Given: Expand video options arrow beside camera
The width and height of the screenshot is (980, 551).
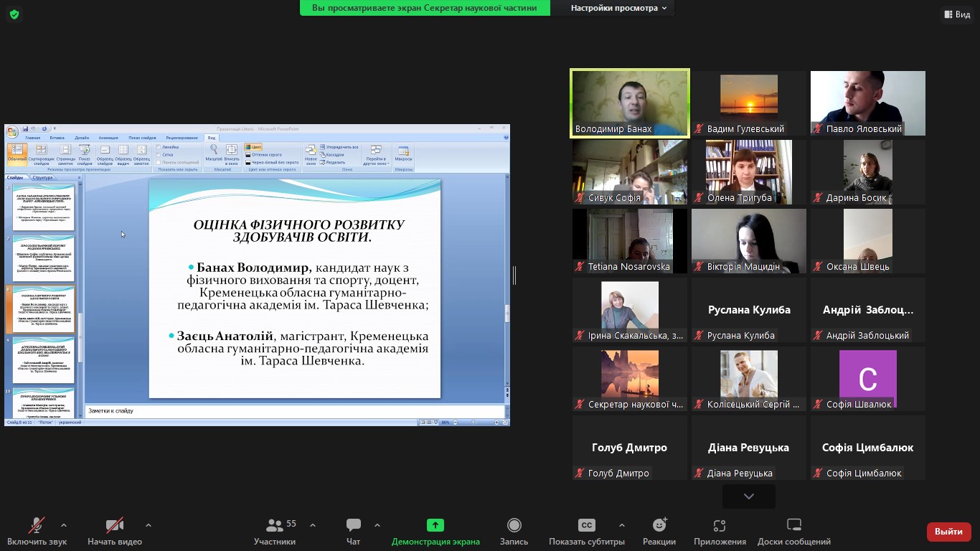Looking at the screenshot, I should [149, 525].
